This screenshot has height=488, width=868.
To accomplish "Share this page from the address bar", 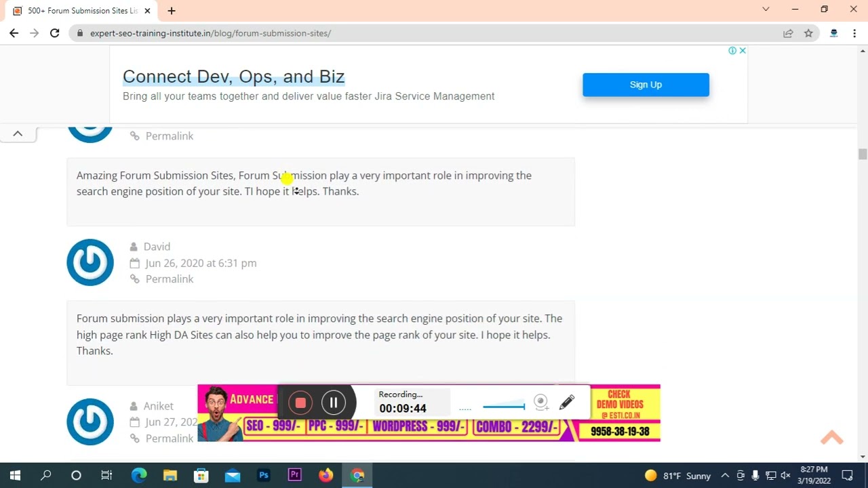I will 788,33.
